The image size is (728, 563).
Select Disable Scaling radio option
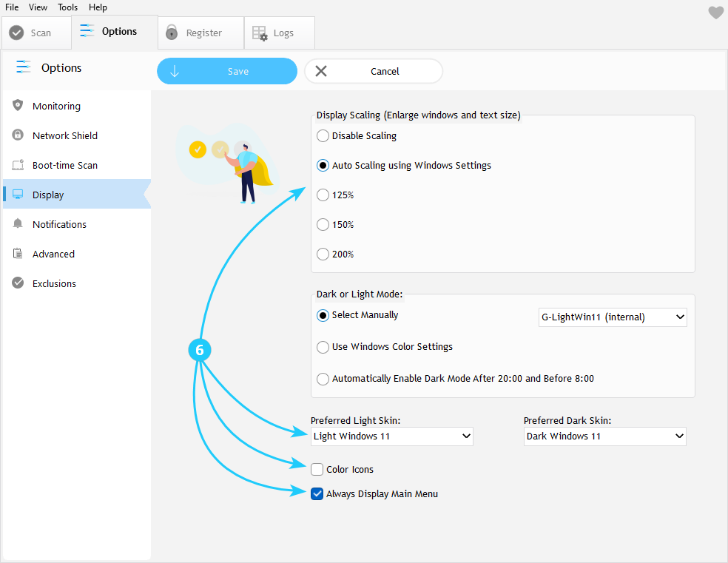(323, 136)
